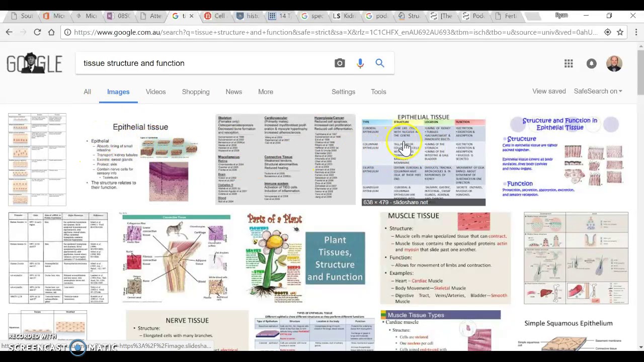Open the All search results tab

[x=87, y=92]
